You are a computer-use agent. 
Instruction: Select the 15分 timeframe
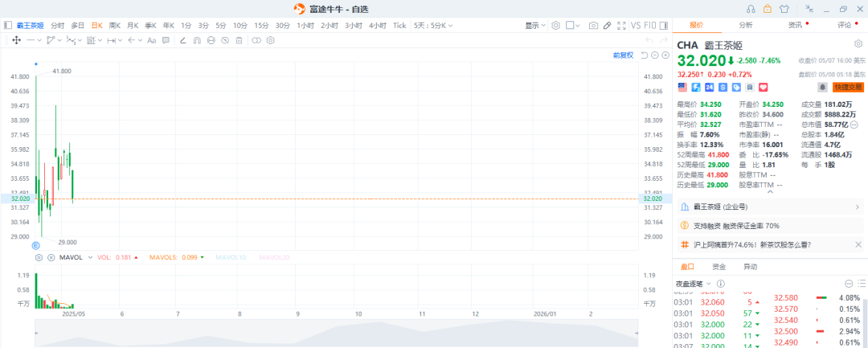(261, 26)
